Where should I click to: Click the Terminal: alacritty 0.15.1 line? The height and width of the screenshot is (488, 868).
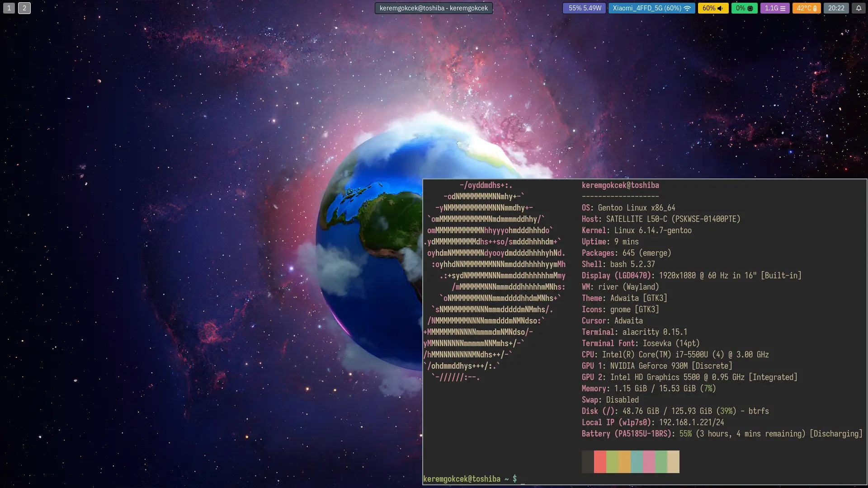[x=634, y=332]
